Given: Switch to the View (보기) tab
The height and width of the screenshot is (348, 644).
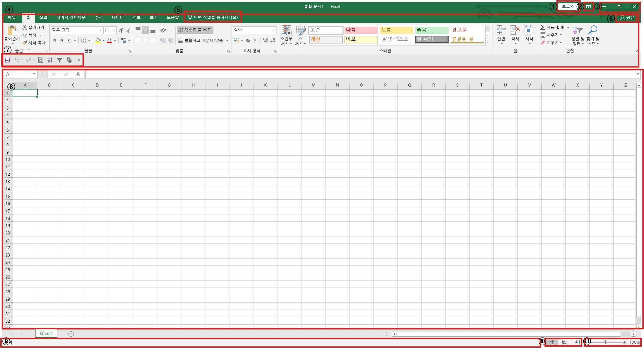Looking at the screenshot, I should click(154, 17).
